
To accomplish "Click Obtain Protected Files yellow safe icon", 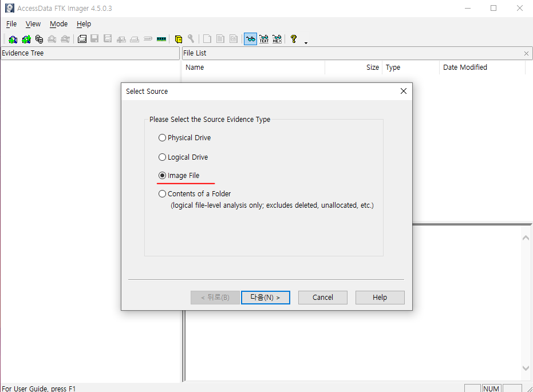I will (179, 39).
